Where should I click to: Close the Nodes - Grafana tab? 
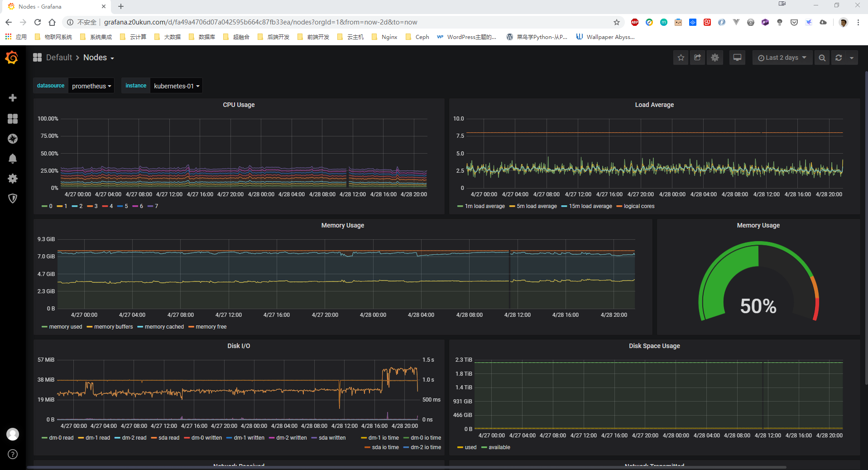click(x=104, y=6)
